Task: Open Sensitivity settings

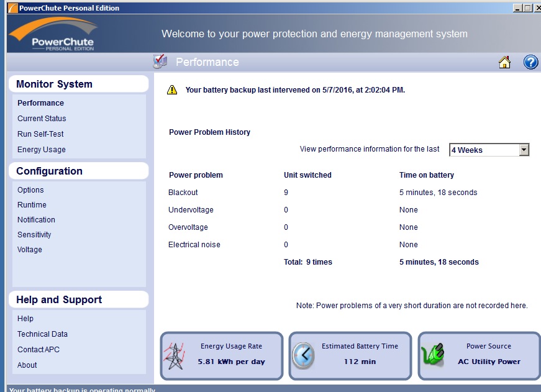Action: (34, 235)
